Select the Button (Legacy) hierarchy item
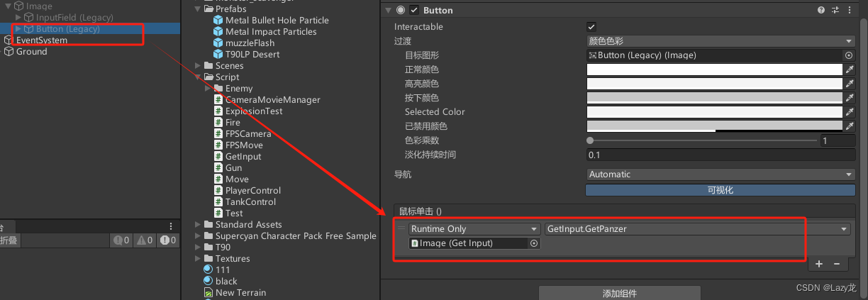The height and width of the screenshot is (300, 868). [x=67, y=29]
